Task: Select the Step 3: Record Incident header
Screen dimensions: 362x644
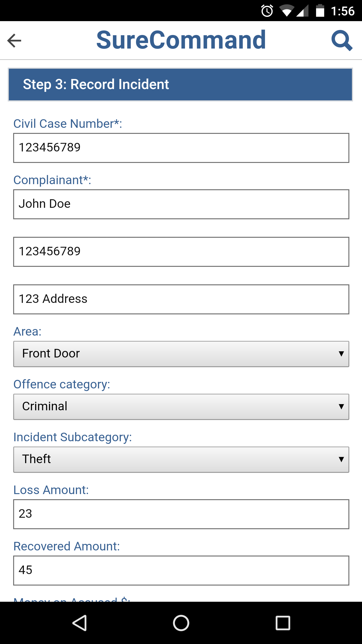Action: click(x=180, y=85)
